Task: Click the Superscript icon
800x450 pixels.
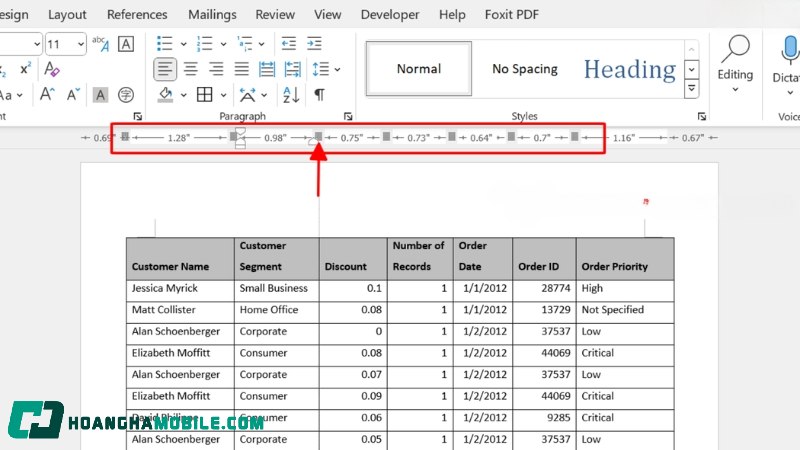Action: [x=26, y=69]
